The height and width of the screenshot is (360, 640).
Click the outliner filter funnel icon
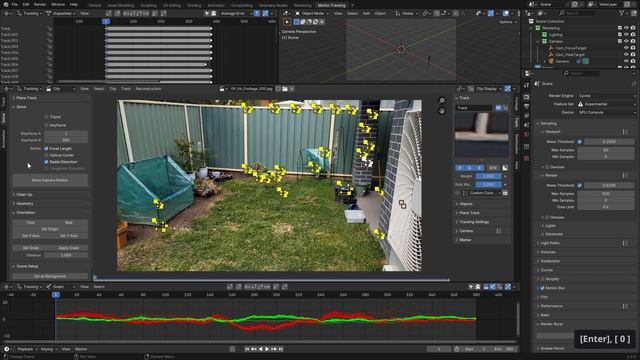coord(622,13)
